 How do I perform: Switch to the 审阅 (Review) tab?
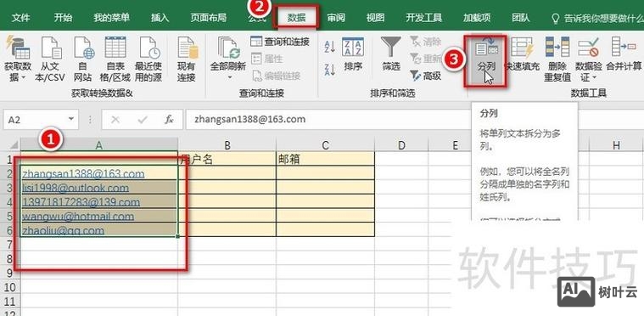[x=336, y=18]
